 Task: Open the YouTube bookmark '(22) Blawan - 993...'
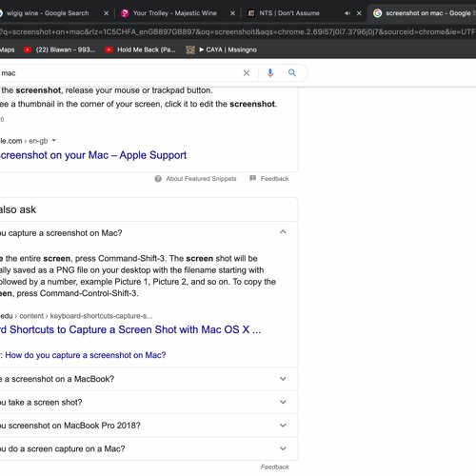[59, 50]
